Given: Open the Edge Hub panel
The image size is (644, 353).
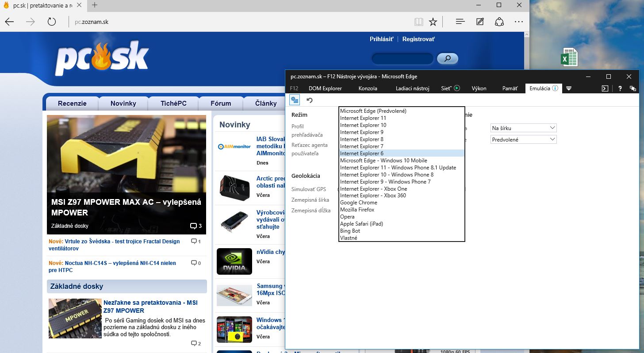Looking at the screenshot, I should click(460, 22).
